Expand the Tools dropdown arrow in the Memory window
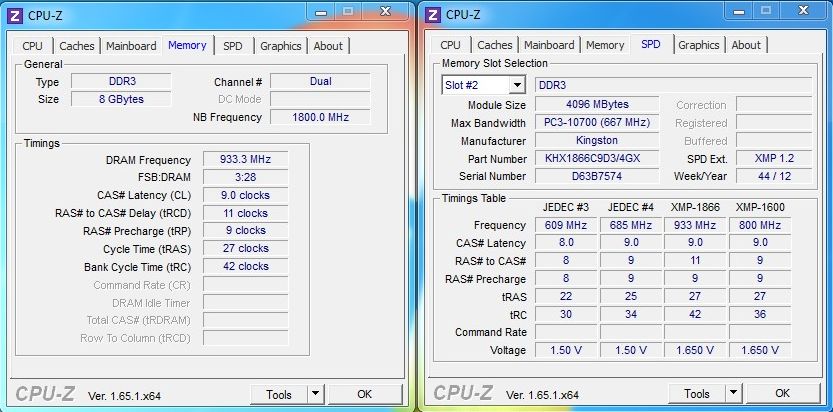Image resolution: width=833 pixels, height=412 pixels. coord(316,394)
